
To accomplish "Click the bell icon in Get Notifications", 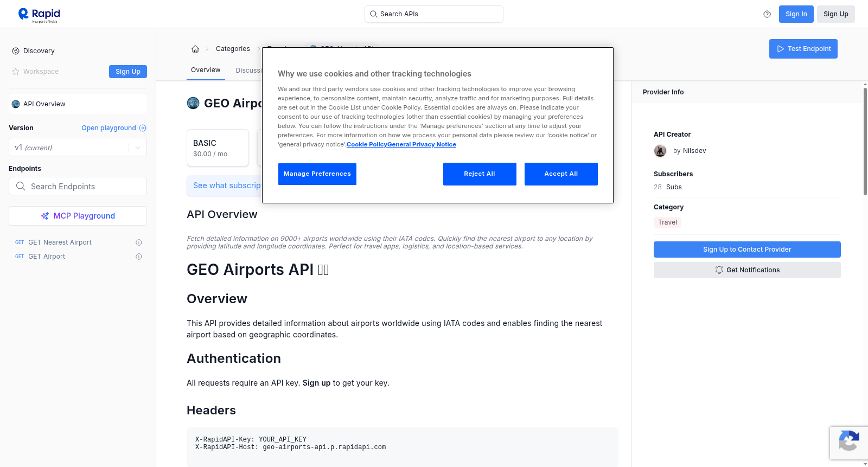I will pyautogui.click(x=719, y=270).
